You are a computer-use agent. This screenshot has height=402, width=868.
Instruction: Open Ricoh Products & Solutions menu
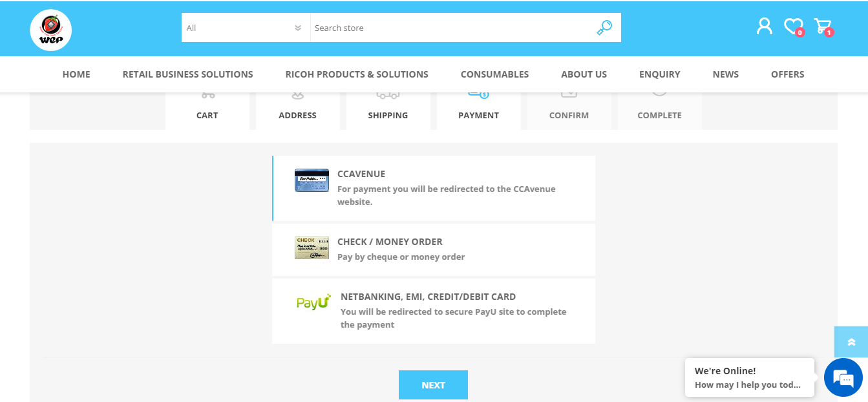coord(357,74)
